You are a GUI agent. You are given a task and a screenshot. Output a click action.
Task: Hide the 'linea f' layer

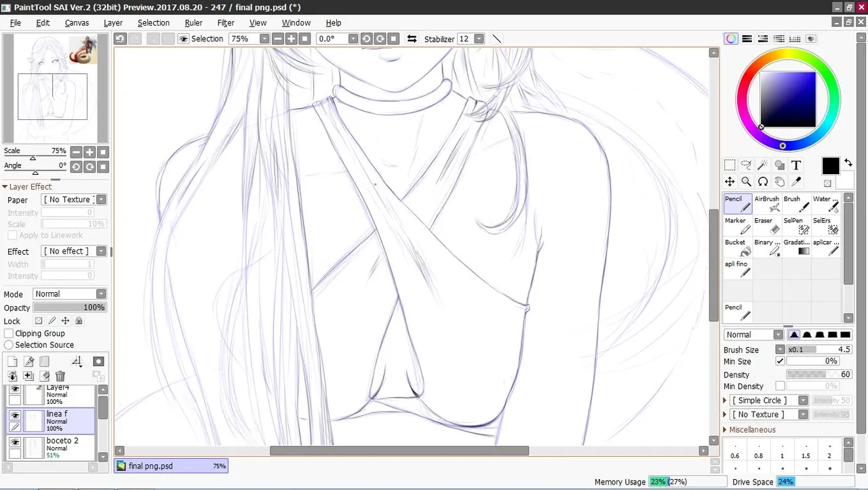coord(15,415)
